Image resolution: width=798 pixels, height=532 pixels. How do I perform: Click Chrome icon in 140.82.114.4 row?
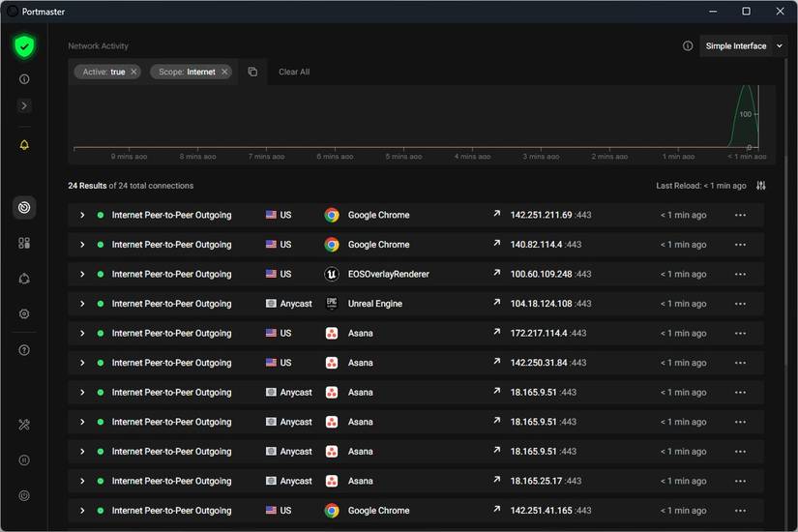point(332,245)
